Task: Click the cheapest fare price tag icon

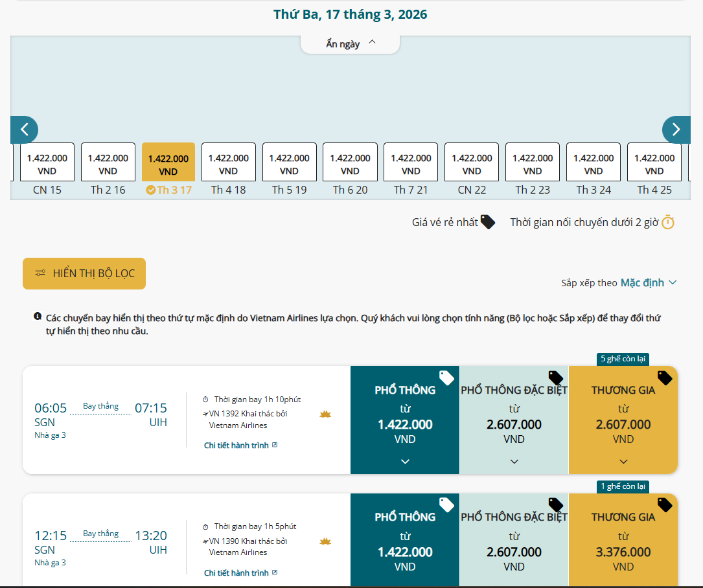Action: coord(488,223)
